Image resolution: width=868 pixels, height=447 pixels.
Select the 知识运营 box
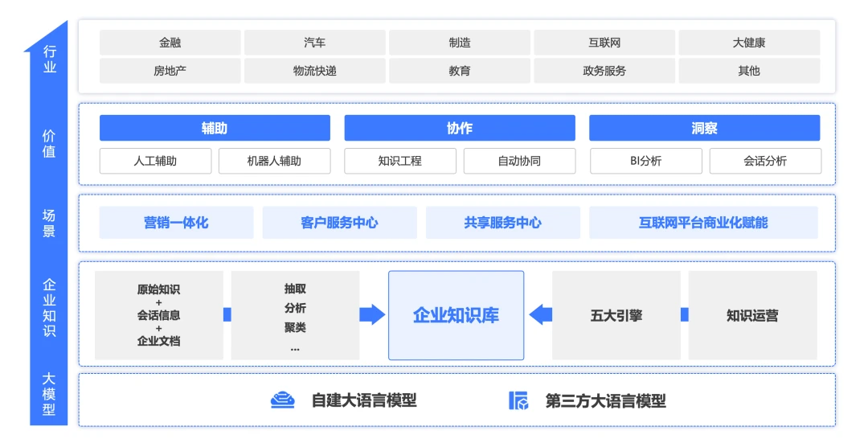click(752, 315)
